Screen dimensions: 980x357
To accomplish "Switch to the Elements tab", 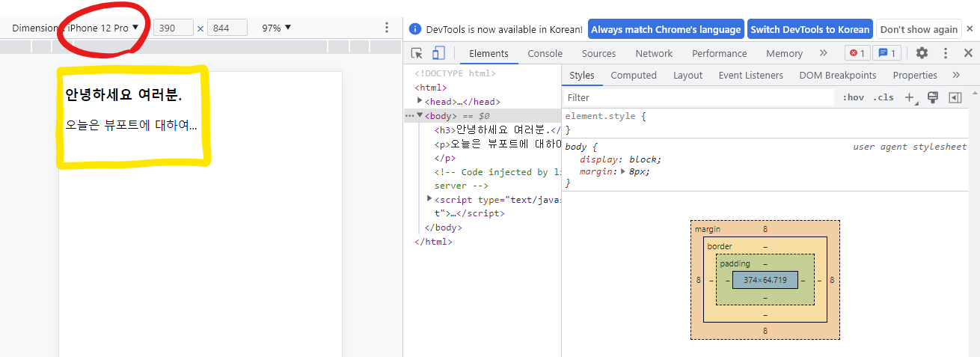I will pyautogui.click(x=489, y=53).
